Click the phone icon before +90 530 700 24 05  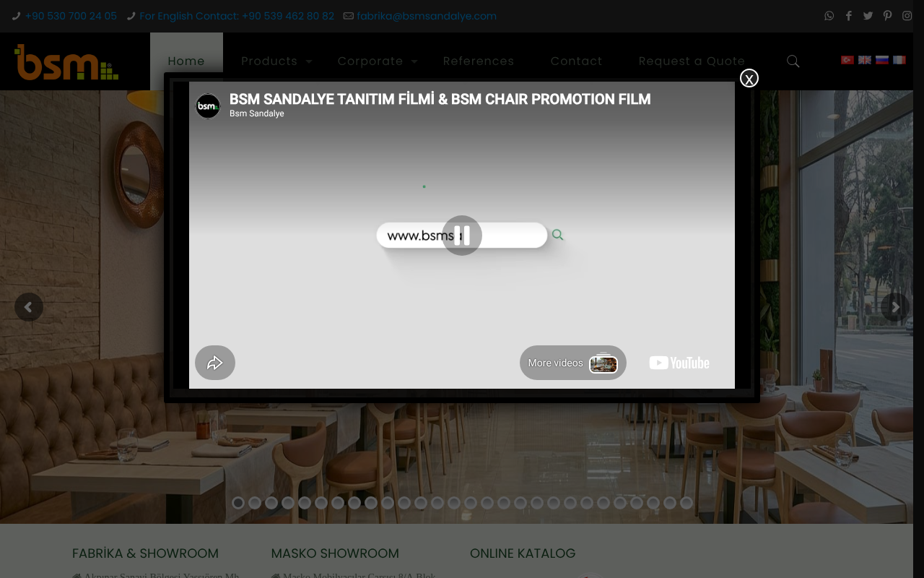click(x=16, y=16)
